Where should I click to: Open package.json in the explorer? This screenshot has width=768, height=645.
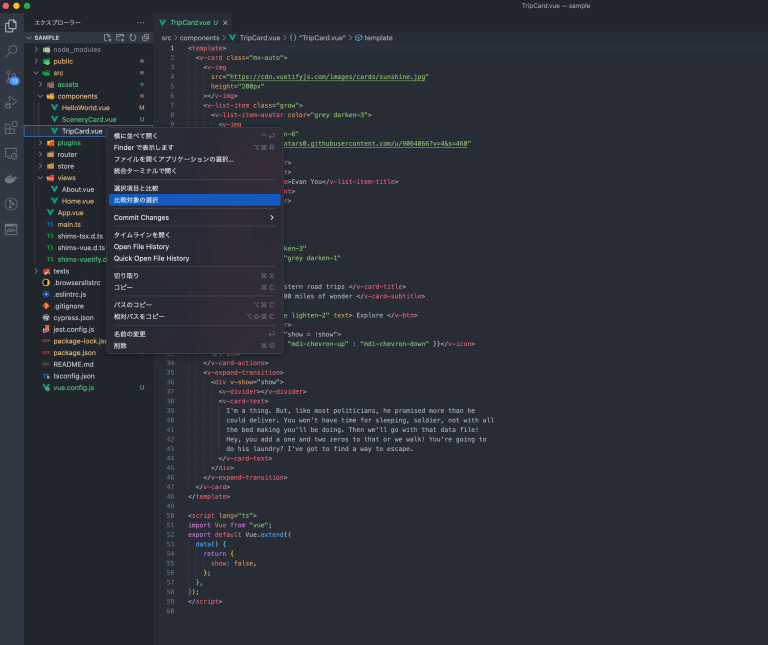coord(74,352)
